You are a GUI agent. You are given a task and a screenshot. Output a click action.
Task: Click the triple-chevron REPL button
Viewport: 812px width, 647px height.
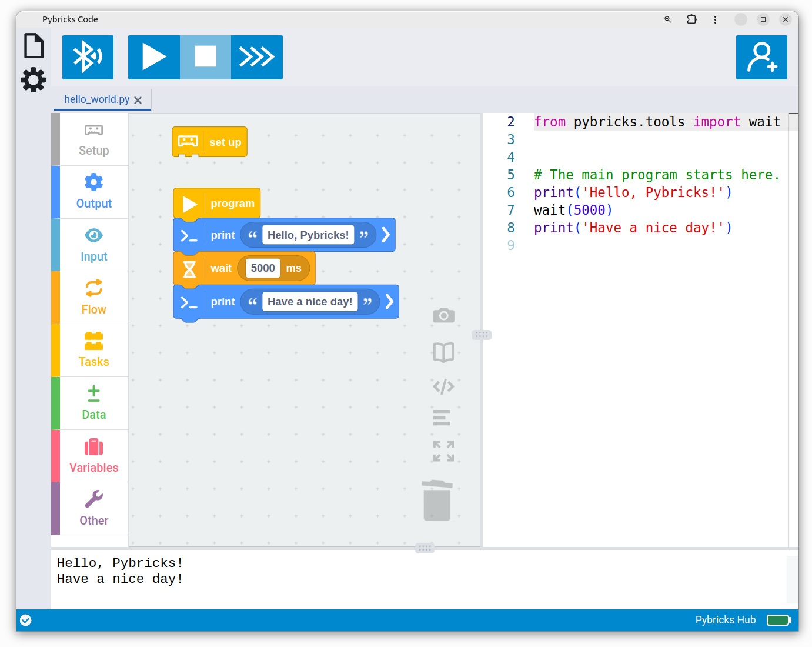click(x=257, y=57)
